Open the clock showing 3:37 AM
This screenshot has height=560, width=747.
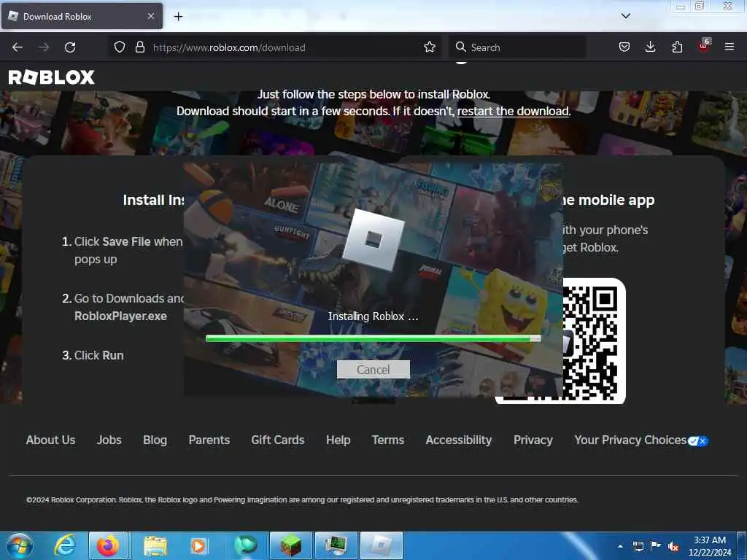point(710,546)
